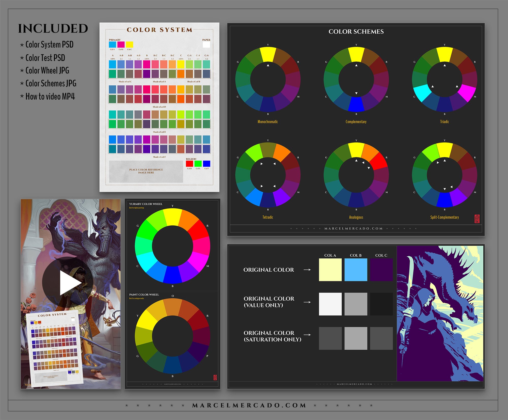The width and height of the screenshot is (508, 420).
Task: Click the white PAPER swatch
Action: pyautogui.click(x=206, y=45)
